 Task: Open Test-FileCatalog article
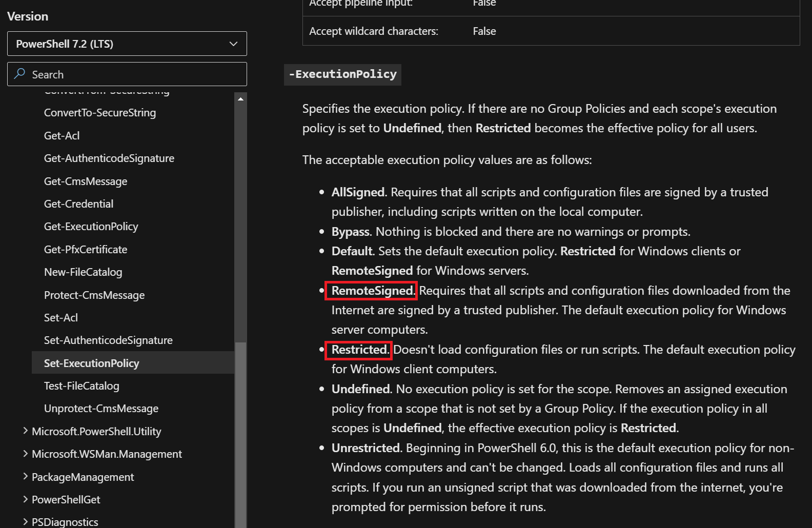[x=82, y=386]
